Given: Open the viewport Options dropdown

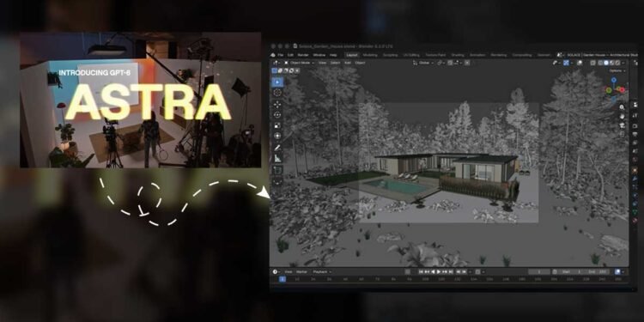Looking at the screenshot, I should 617,70.
